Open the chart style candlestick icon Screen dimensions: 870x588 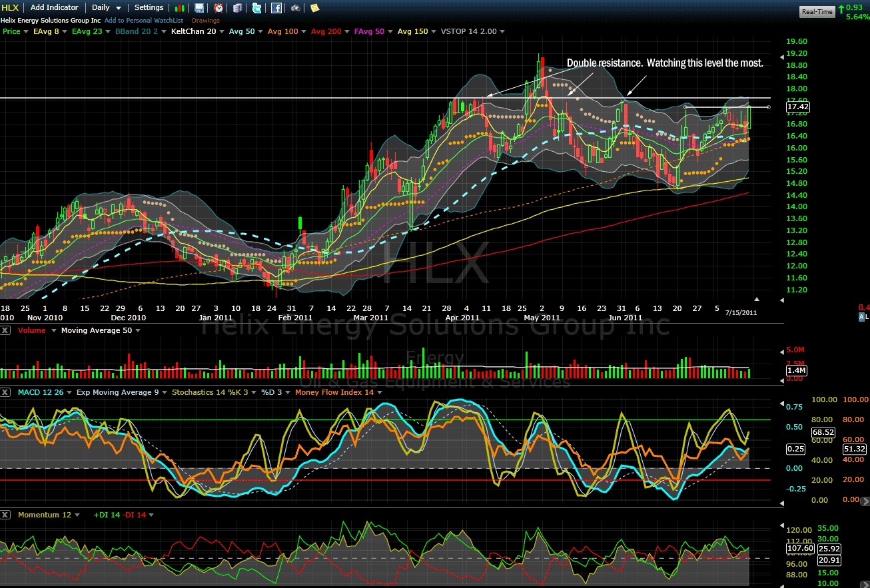(181, 8)
